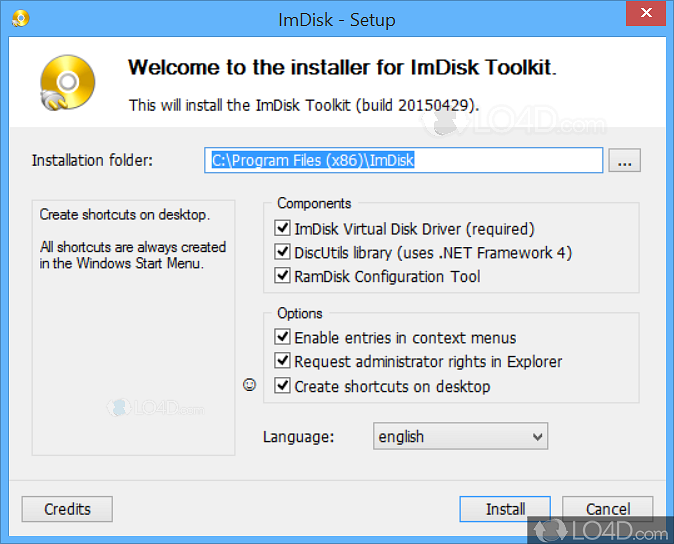Screen dimensions: 674x544
Task: Click the 'Installation folder:' label
Action: point(92,160)
